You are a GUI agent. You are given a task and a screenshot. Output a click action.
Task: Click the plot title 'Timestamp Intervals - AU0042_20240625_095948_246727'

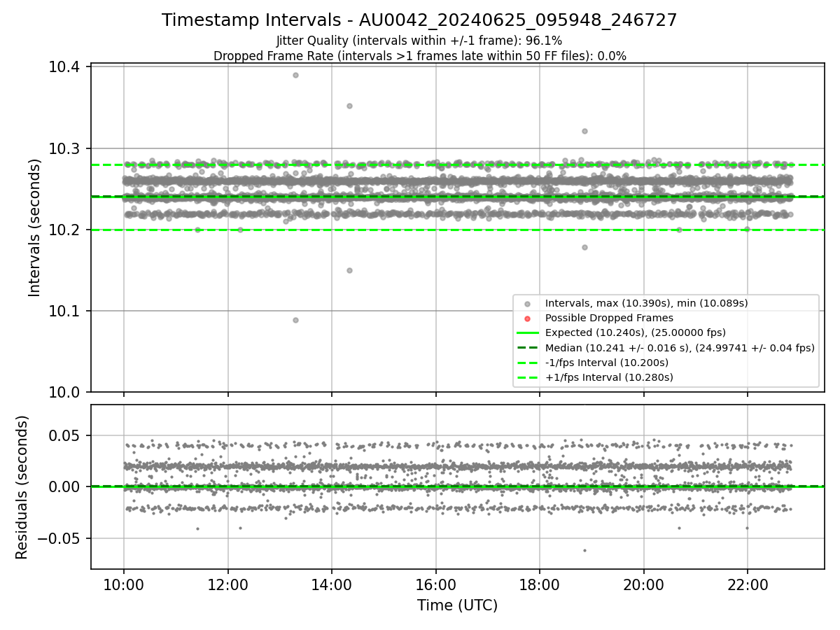419,20
